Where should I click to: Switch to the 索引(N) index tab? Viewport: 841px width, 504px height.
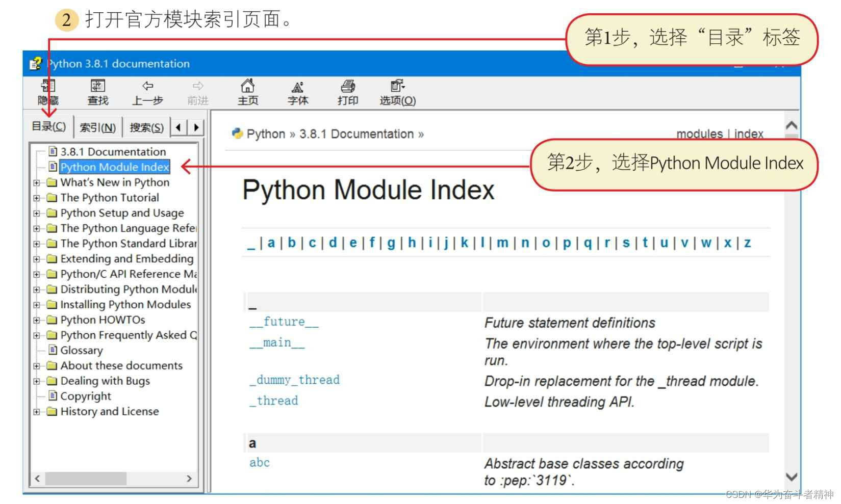pyautogui.click(x=97, y=127)
